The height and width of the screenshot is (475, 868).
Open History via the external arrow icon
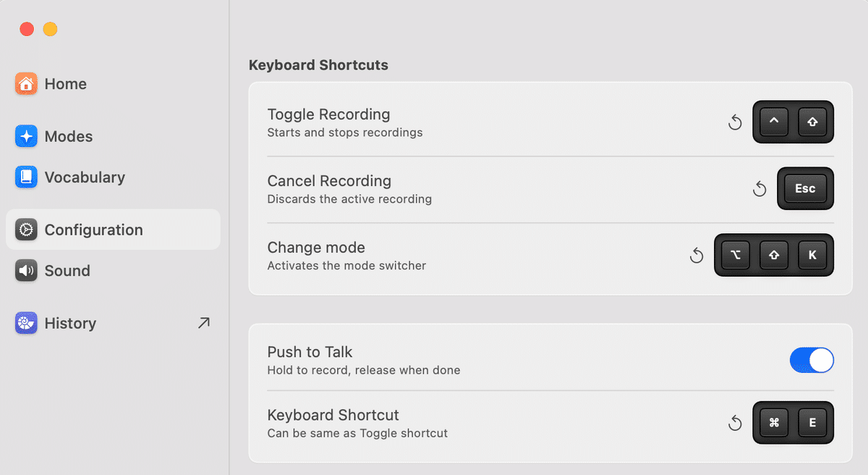[x=204, y=323]
